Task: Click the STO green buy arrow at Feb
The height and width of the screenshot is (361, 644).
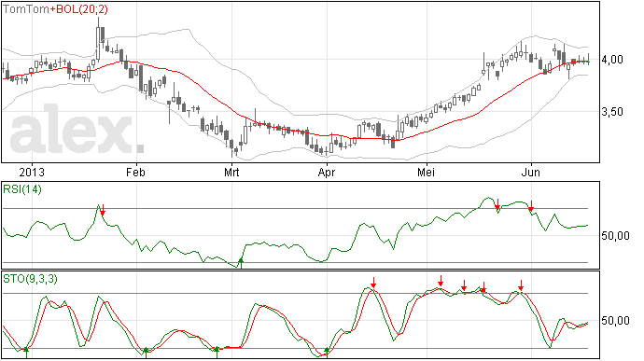Action: (146, 353)
